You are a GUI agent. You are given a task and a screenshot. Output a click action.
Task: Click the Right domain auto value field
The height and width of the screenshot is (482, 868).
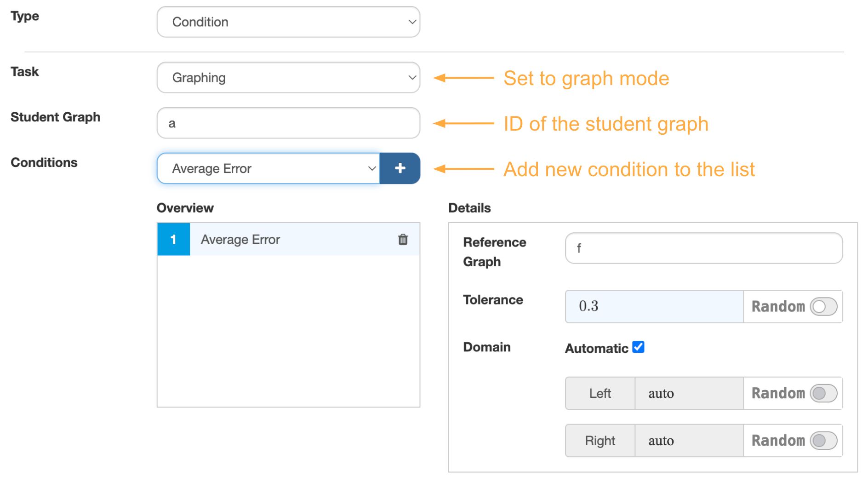point(688,440)
